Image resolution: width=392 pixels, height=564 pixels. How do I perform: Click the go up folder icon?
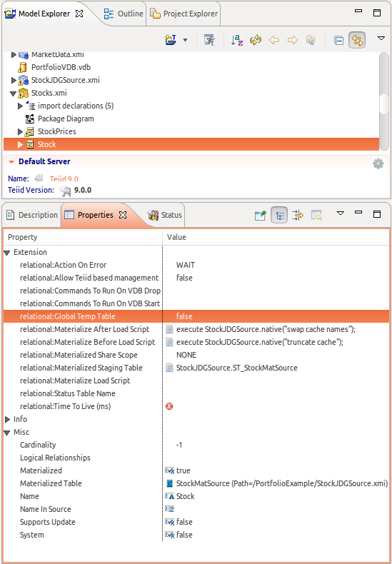(x=311, y=40)
